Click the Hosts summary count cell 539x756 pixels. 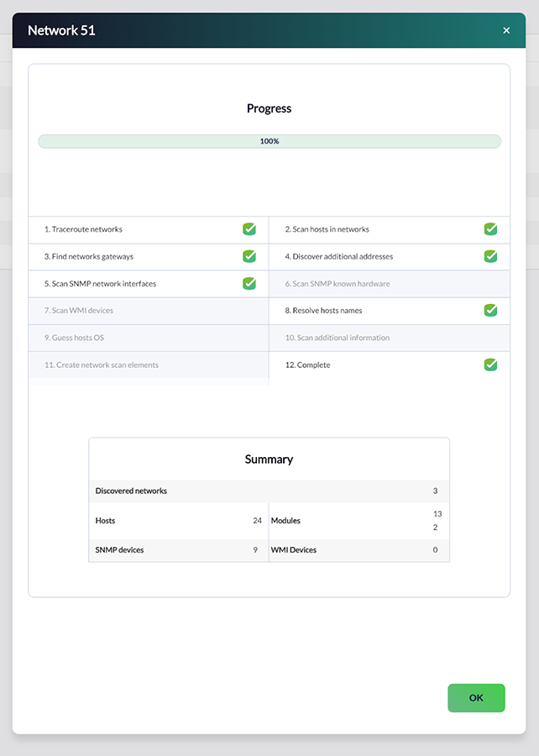coord(179,521)
